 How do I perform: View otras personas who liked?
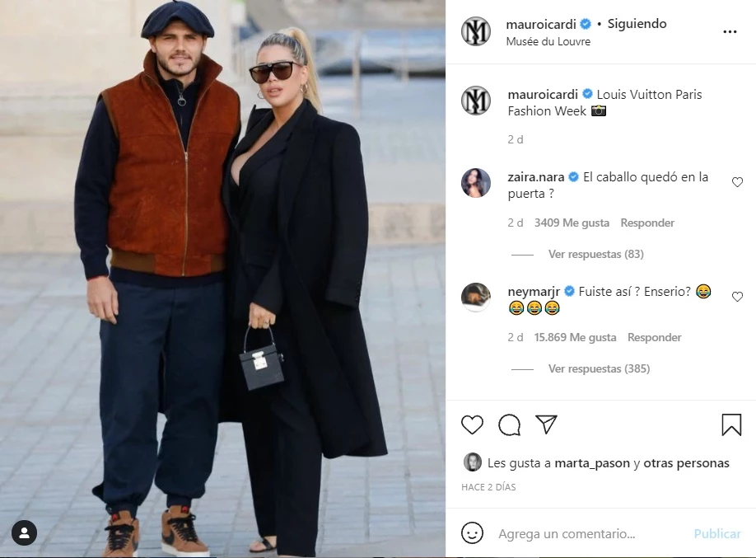click(x=686, y=463)
